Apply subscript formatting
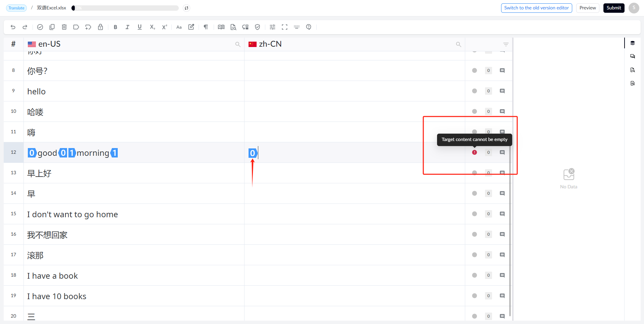Screen dimensions: 644x324 pos(152,27)
